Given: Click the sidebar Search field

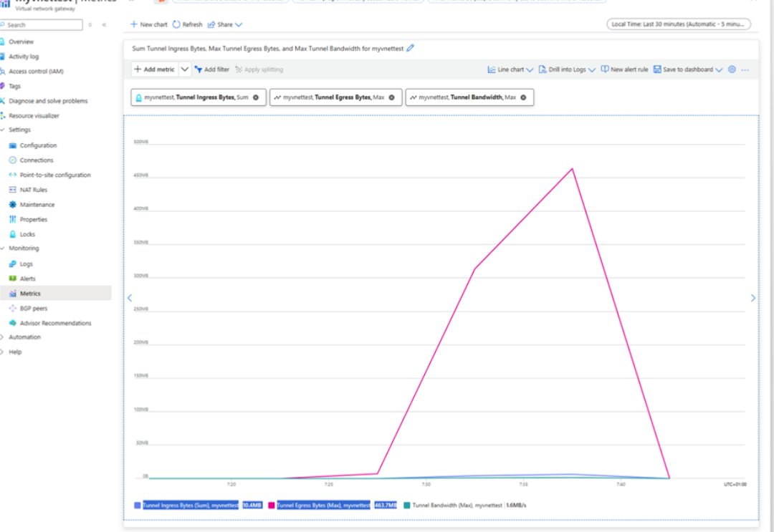Looking at the screenshot, I should (x=42, y=24).
